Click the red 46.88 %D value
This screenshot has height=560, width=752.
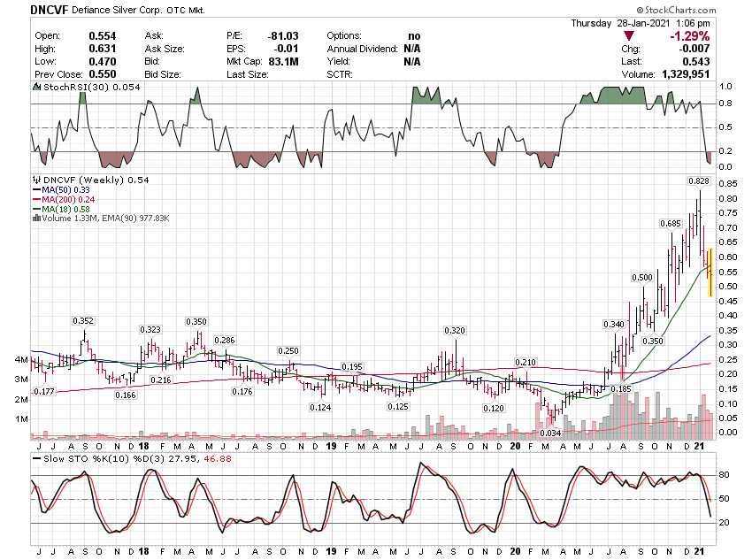coord(218,459)
